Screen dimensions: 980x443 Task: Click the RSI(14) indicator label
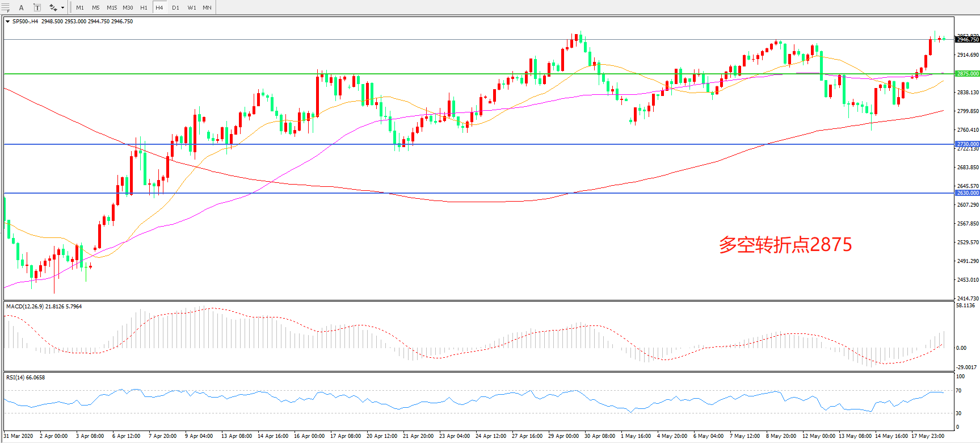click(26, 378)
